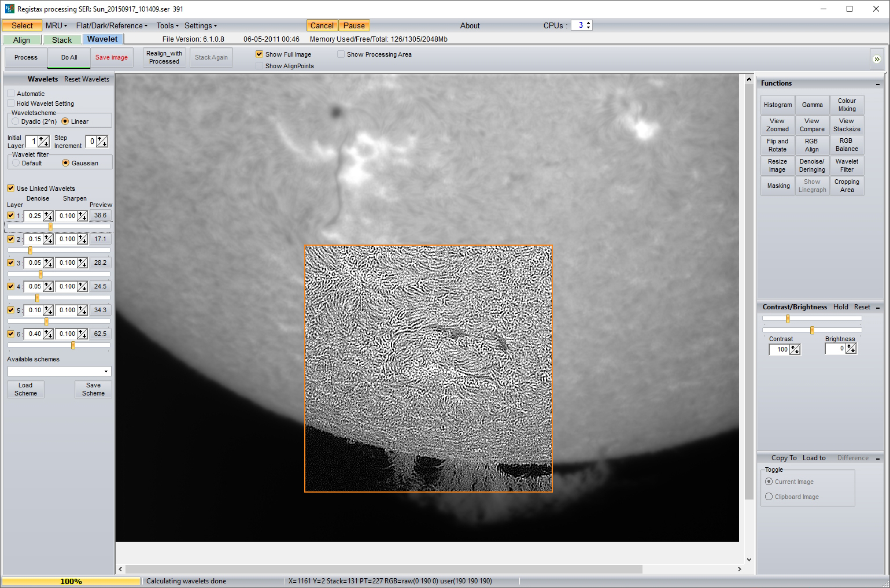Click the CPUs count spinner
This screenshot has height=588, width=890.
[589, 25]
